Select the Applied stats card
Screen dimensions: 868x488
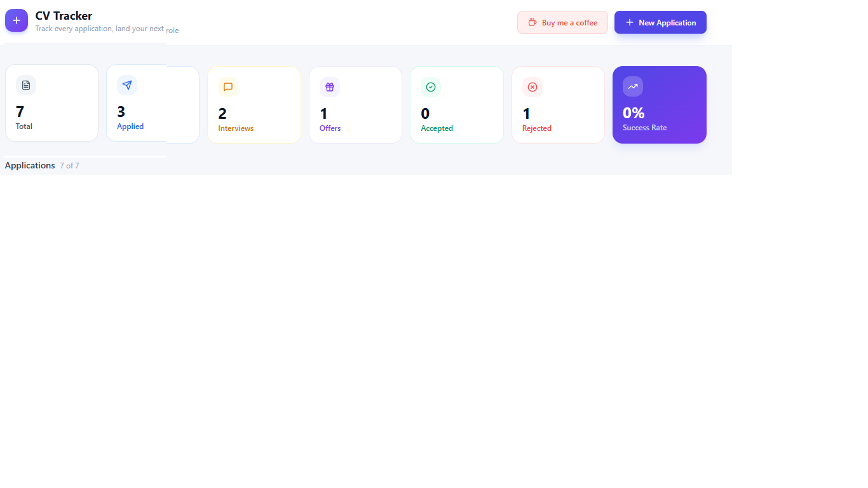coord(153,104)
